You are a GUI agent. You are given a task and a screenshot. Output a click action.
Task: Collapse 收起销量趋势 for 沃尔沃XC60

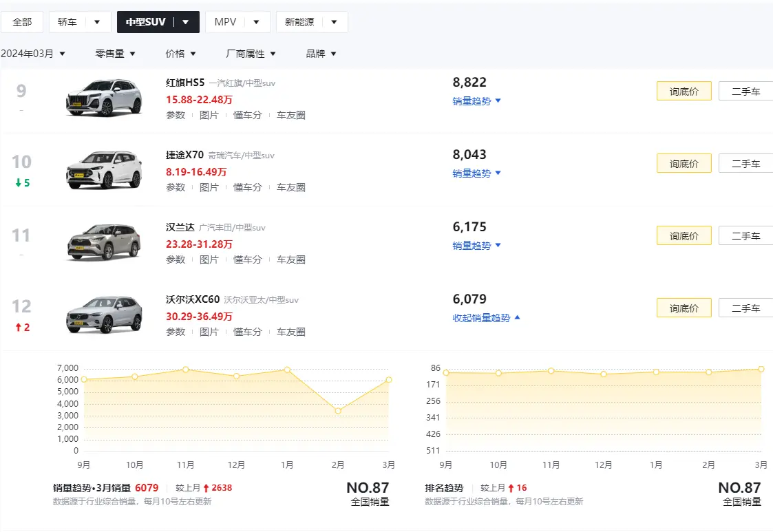point(486,318)
